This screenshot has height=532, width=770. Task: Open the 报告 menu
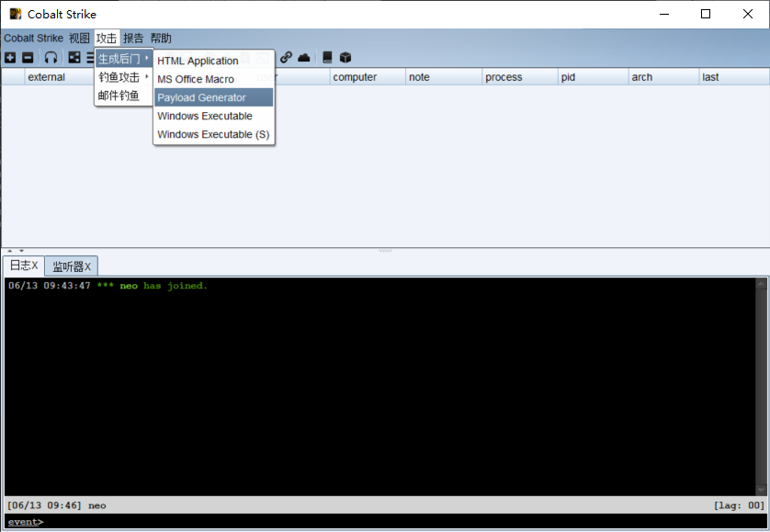click(x=133, y=38)
